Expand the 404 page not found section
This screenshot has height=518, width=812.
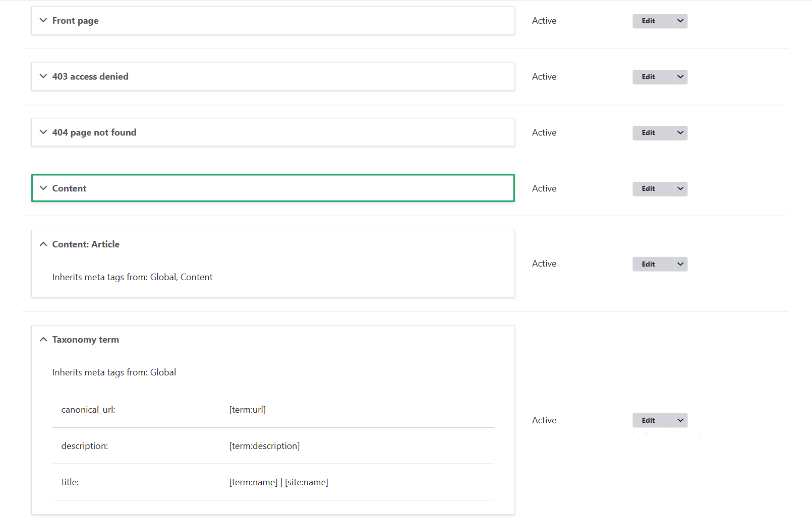[x=43, y=132]
